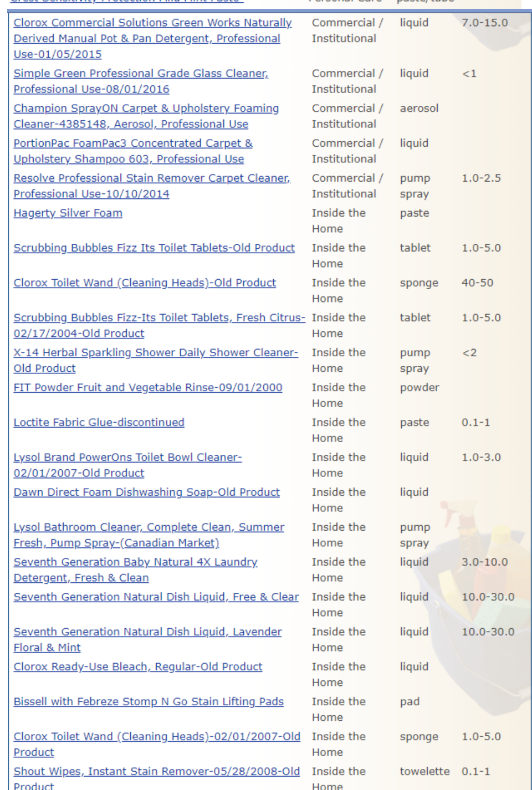Click Clorox Ready-Use Bleach, Regular-Old Product
This screenshot has width=532, height=790.
coord(138,667)
